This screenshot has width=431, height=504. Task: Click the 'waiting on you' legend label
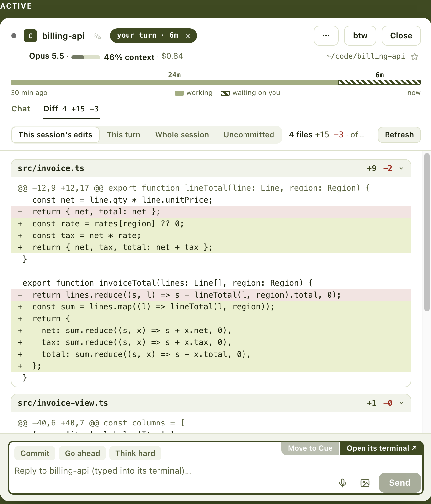(256, 93)
